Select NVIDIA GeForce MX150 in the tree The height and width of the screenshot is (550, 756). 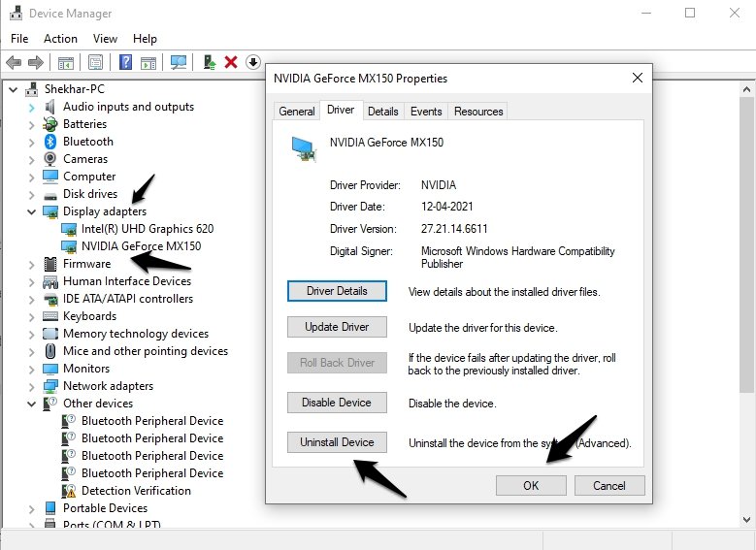(141, 246)
